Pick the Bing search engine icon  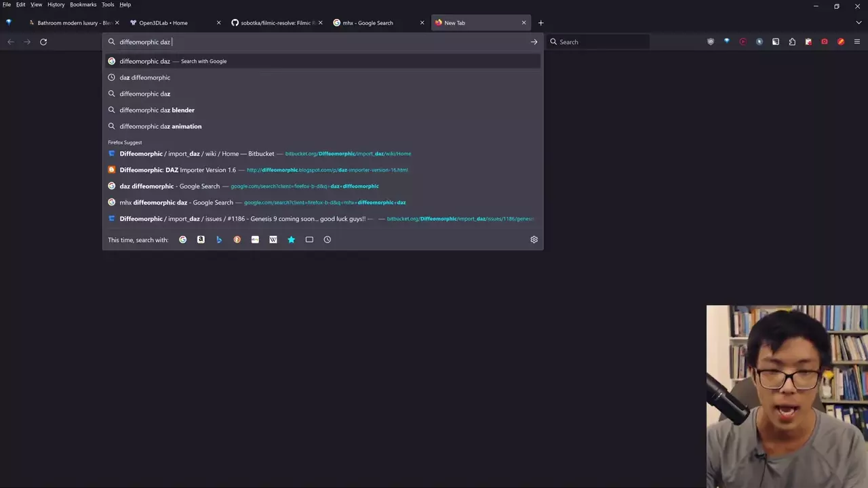[x=219, y=239]
